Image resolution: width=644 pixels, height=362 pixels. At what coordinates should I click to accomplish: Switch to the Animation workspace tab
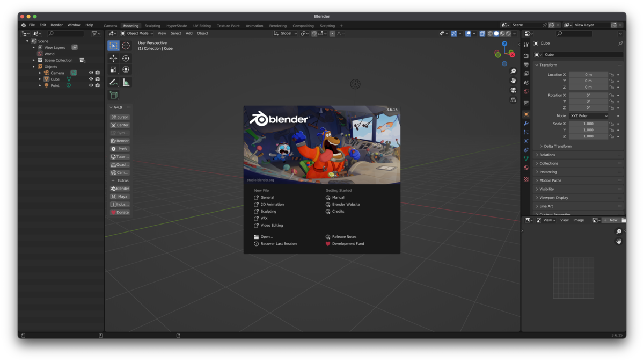pos(254,26)
